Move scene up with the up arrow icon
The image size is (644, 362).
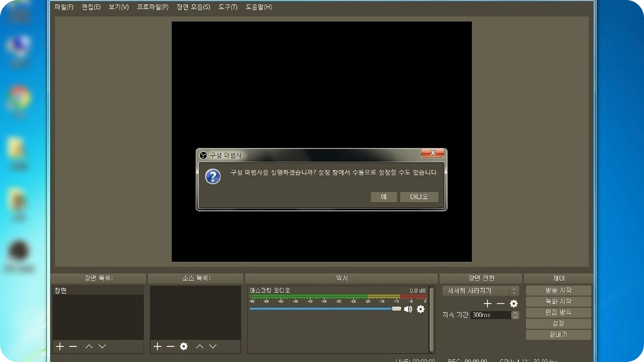click(x=88, y=346)
